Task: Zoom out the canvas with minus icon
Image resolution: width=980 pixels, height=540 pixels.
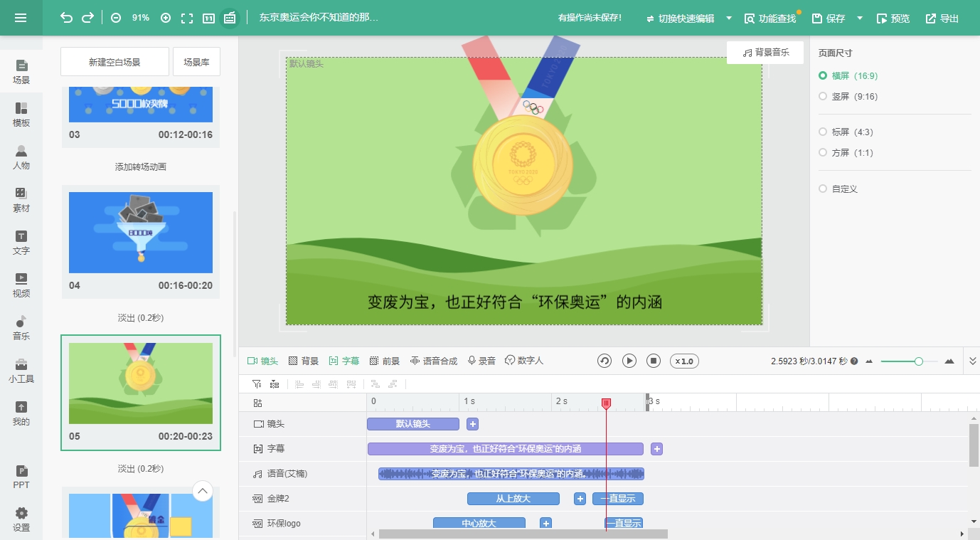Action: [x=116, y=18]
